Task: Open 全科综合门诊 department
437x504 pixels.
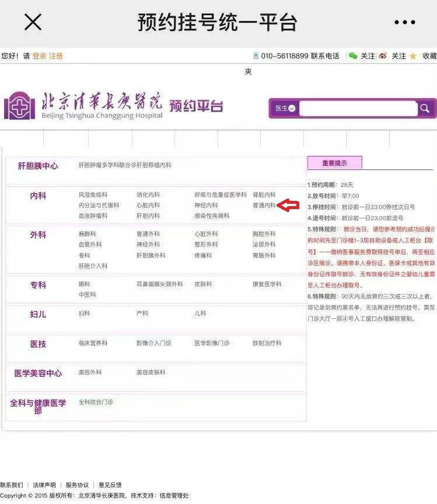Action: pyautogui.click(x=96, y=402)
